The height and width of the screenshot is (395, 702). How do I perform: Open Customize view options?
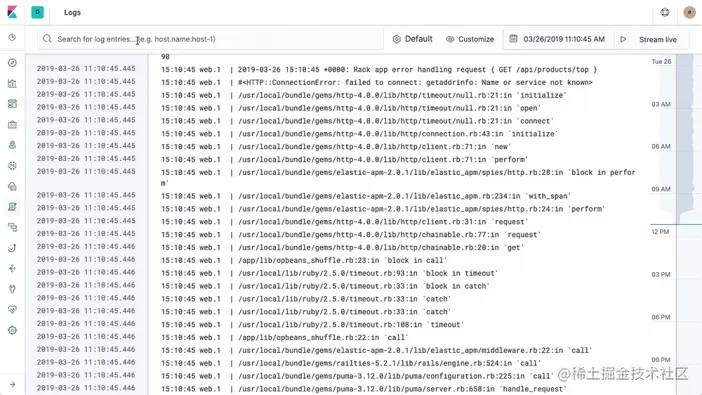[x=470, y=39]
